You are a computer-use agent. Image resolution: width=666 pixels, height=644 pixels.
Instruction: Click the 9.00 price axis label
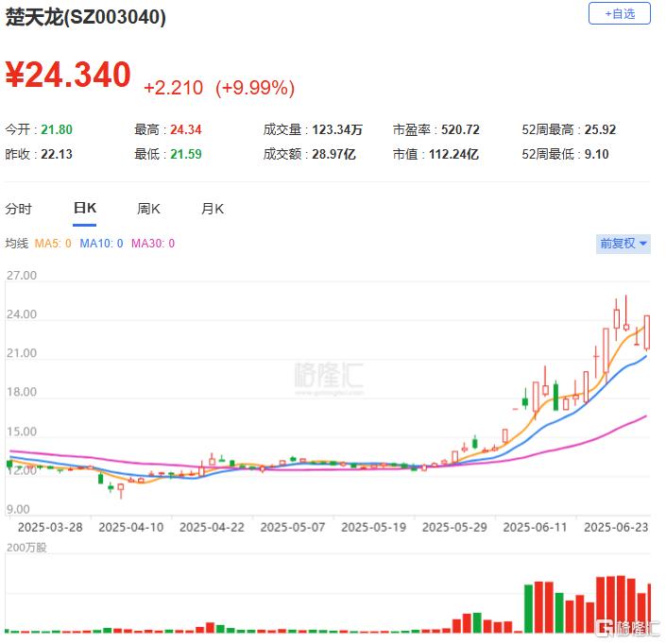(18, 509)
